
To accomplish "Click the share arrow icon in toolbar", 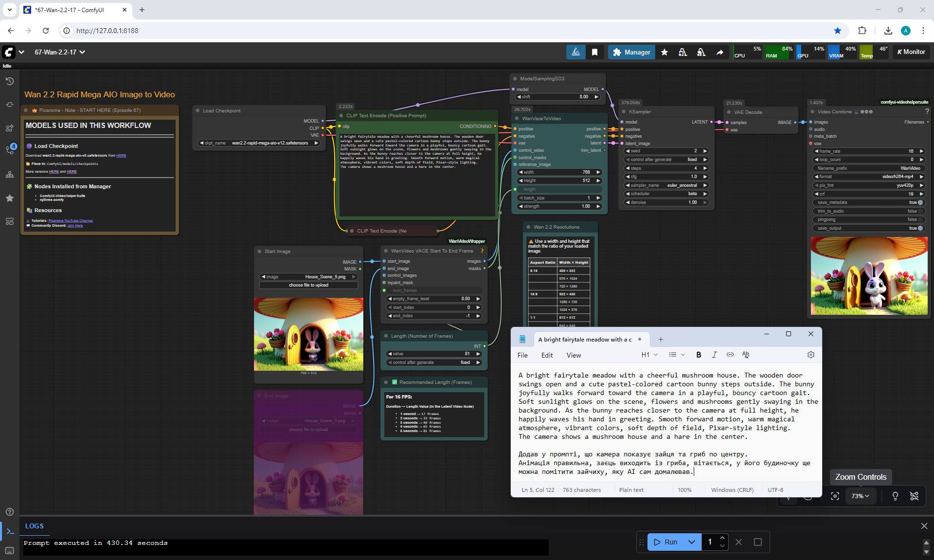I will tap(719, 52).
